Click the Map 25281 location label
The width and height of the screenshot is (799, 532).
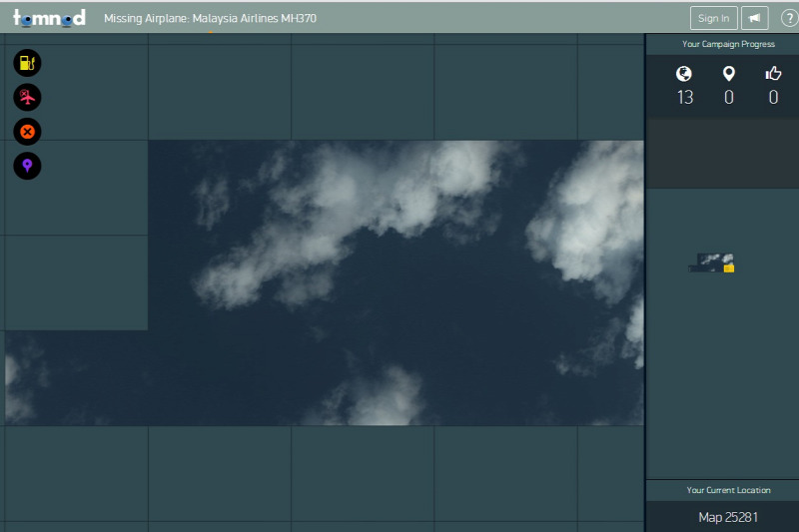[x=728, y=517]
